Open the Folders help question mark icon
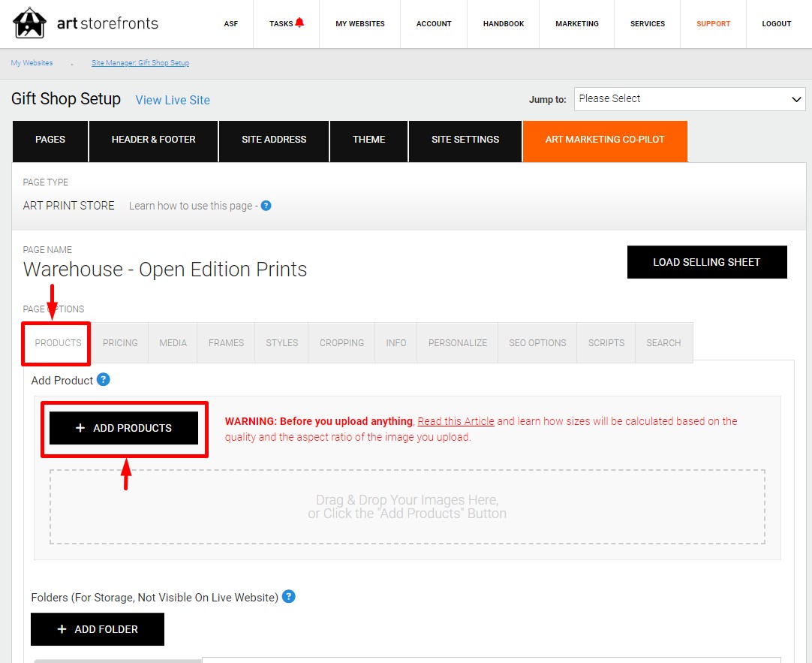812x663 pixels. tap(288, 597)
